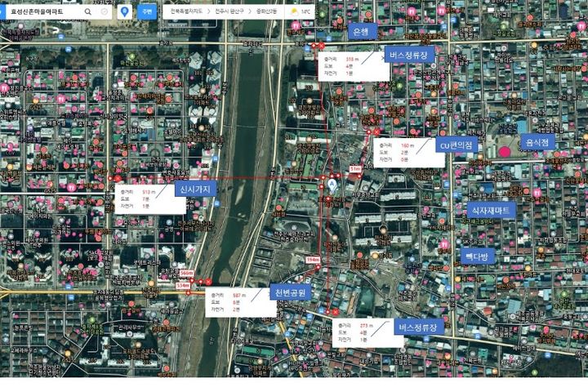Delete the 160 m measurement via red X
This screenshot has height=392, width=588.
click(x=376, y=132)
